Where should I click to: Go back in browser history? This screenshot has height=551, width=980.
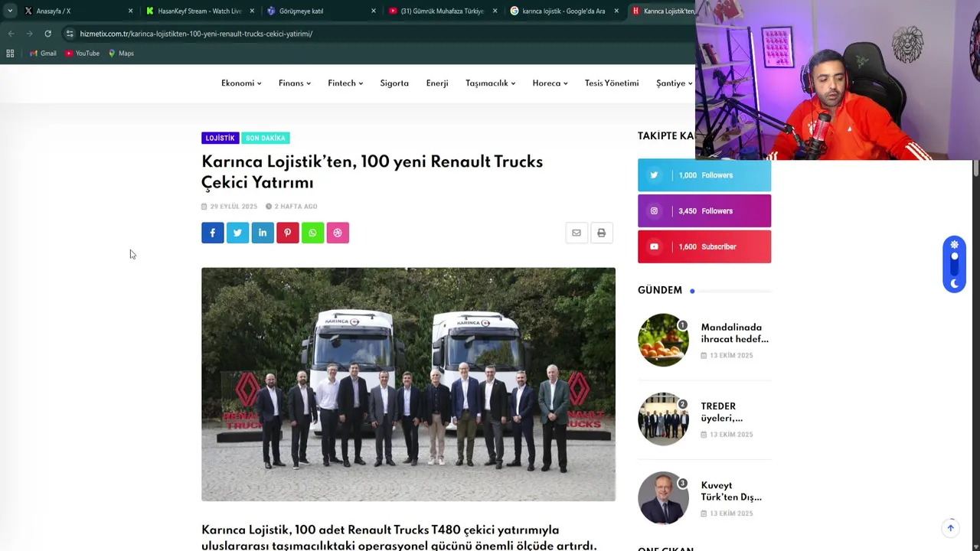pyautogui.click(x=11, y=34)
